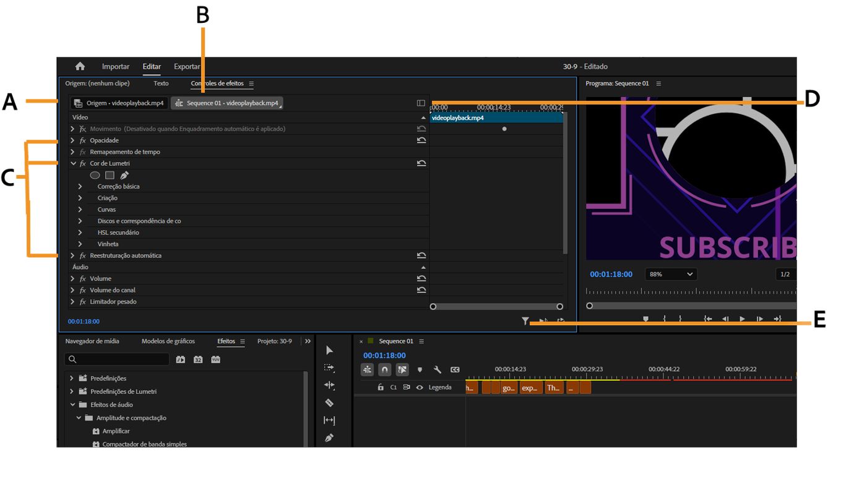Image resolution: width=854 pixels, height=504 pixels.
Task: Go to the Home screen icon
Action: click(80, 67)
